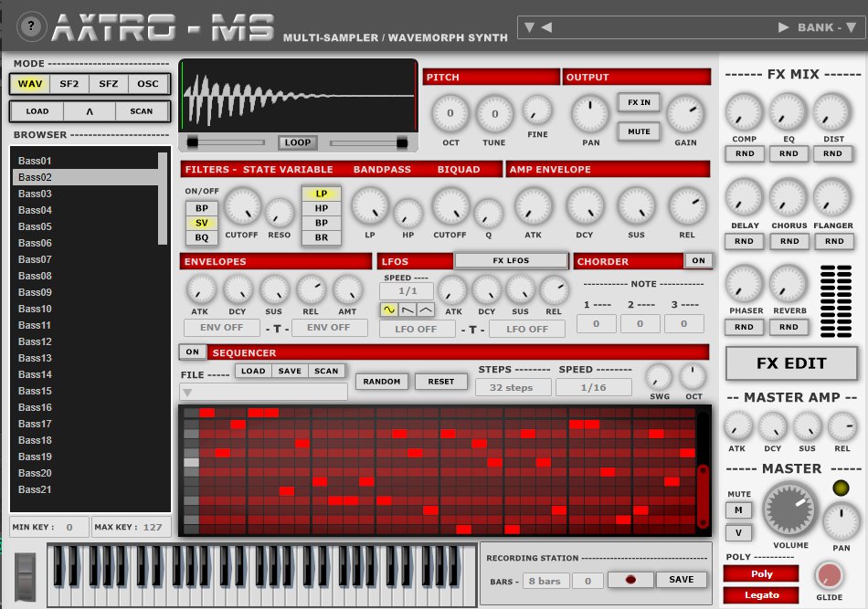Switch to SF2 mode tab
The width and height of the screenshot is (868, 609).
[69, 84]
